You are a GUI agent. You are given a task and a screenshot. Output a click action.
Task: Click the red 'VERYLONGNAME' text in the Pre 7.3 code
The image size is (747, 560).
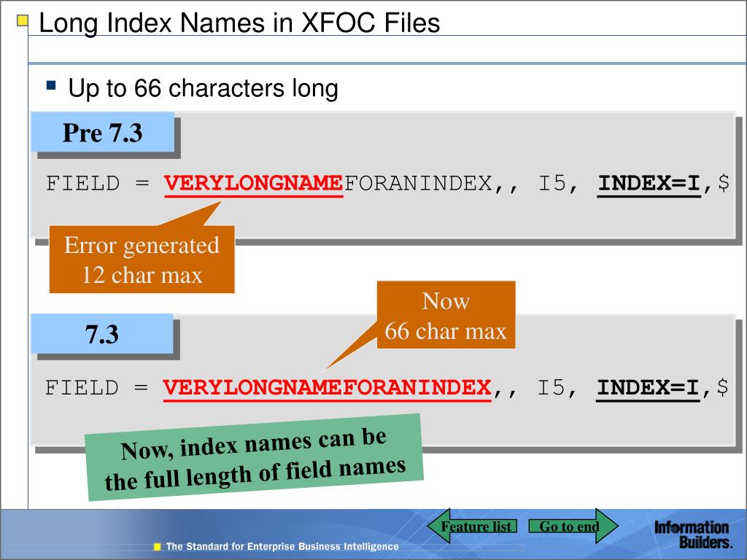coord(253,183)
